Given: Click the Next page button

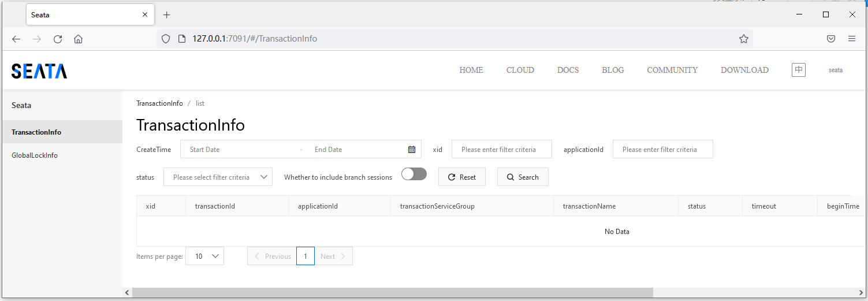Looking at the screenshot, I should pyautogui.click(x=333, y=256).
